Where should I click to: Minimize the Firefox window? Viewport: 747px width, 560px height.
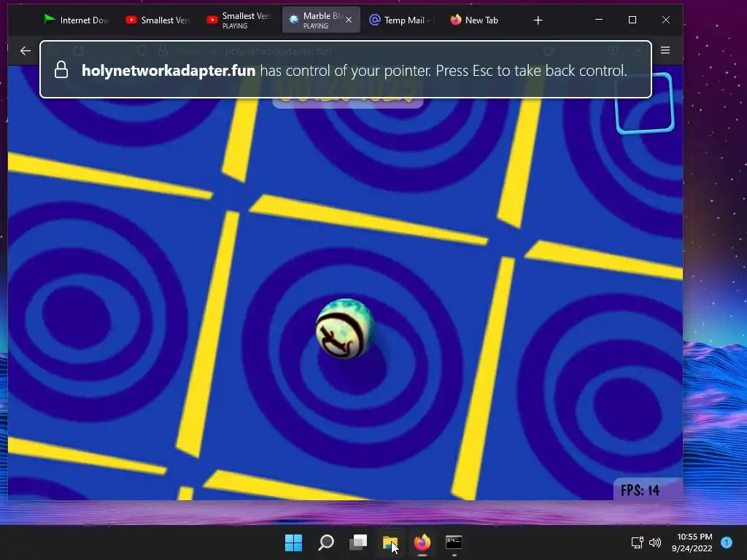pyautogui.click(x=599, y=20)
